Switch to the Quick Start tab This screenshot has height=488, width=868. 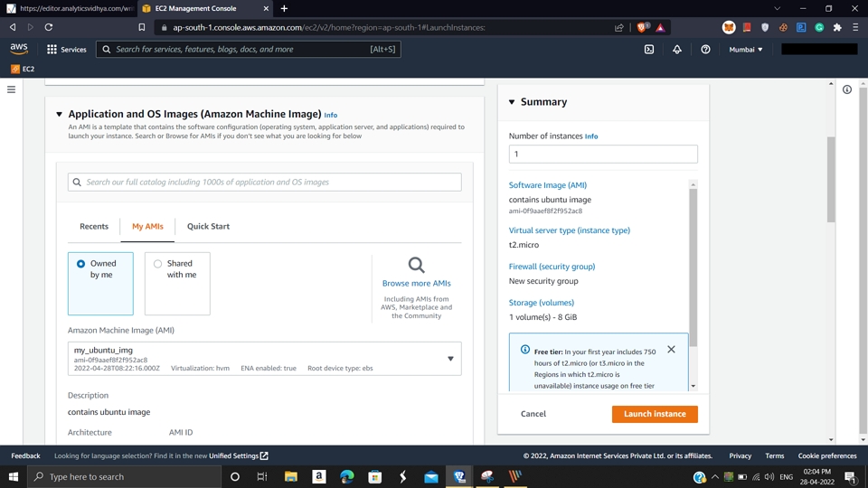coord(208,226)
